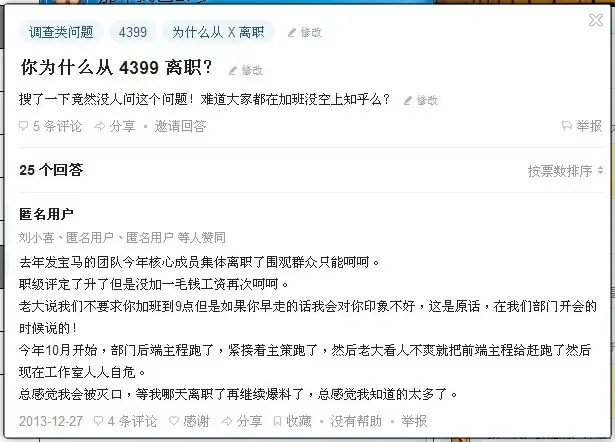This screenshot has height=442, width=615.
Task: Open the 4 条评论 on the answer
Action: point(126,421)
